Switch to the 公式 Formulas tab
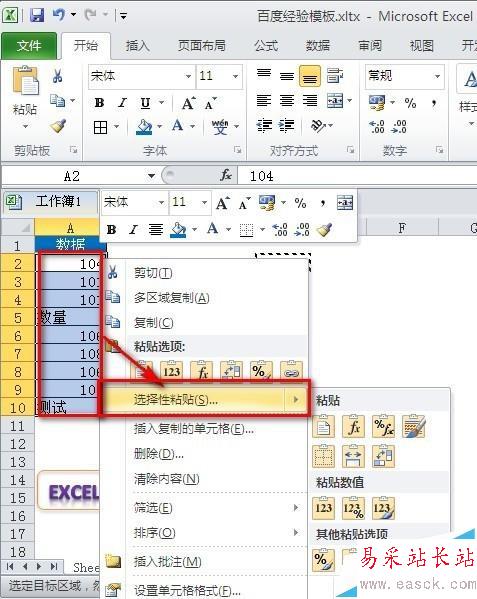This screenshot has width=477, height=599. pos(266,46)
